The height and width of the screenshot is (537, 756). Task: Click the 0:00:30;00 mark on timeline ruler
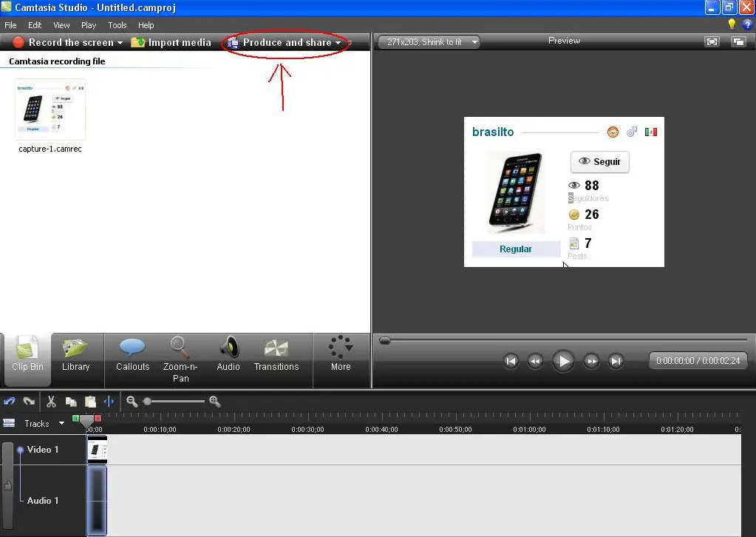pyautogui.click(x=307, y=430)
